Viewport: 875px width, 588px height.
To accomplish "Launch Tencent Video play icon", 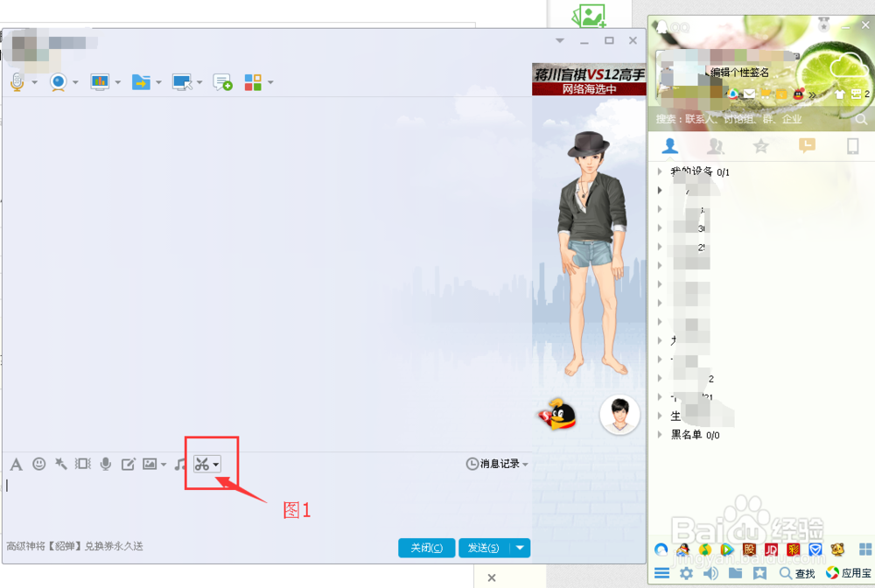I will click(726, 549).
